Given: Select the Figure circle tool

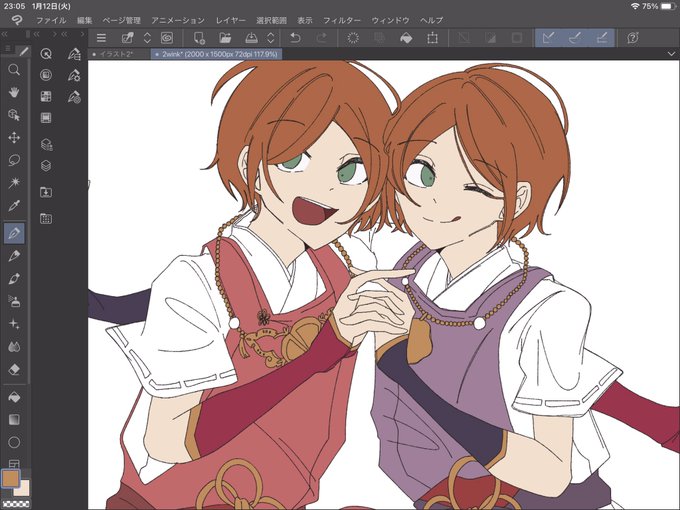Looking at the screenshot, I should coord(14,442).
